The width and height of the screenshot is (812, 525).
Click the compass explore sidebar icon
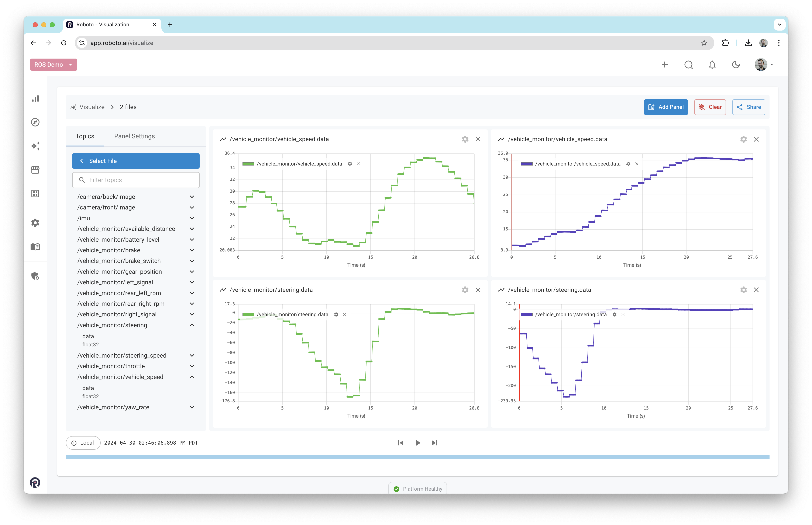[x=35, y=122]
